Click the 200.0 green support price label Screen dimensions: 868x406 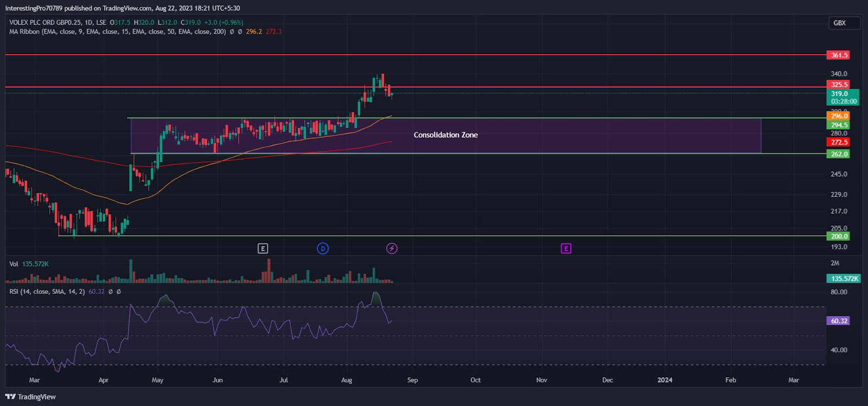[x=839, y=236]
